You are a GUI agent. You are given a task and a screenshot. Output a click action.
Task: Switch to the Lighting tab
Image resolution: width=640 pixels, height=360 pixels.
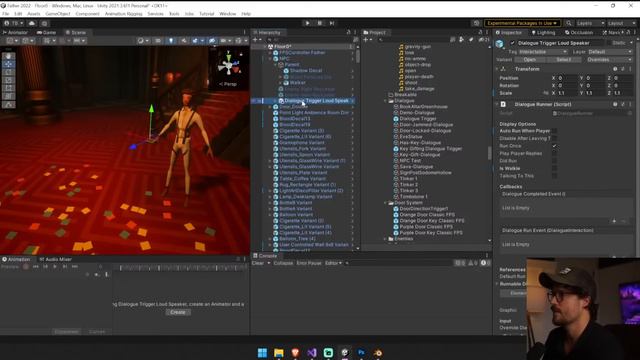point(543,32)
